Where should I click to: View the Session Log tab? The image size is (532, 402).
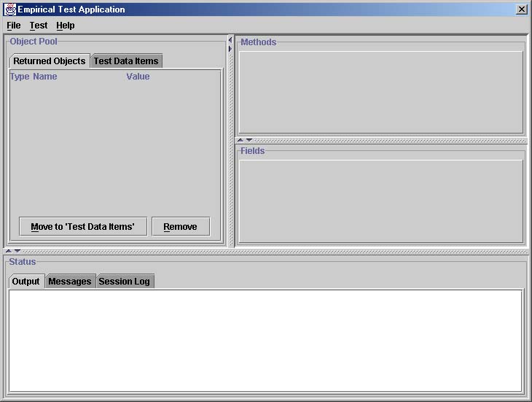tap(124, 282)
